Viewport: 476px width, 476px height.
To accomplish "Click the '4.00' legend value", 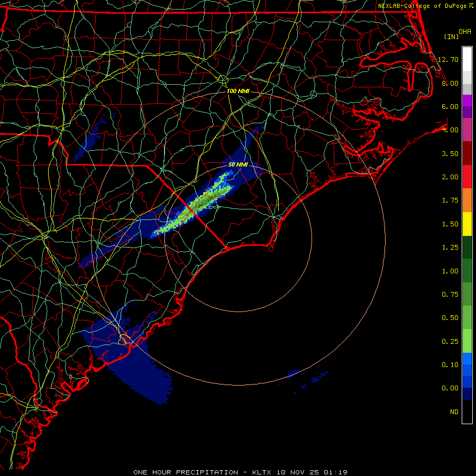I will pos(450,130).
